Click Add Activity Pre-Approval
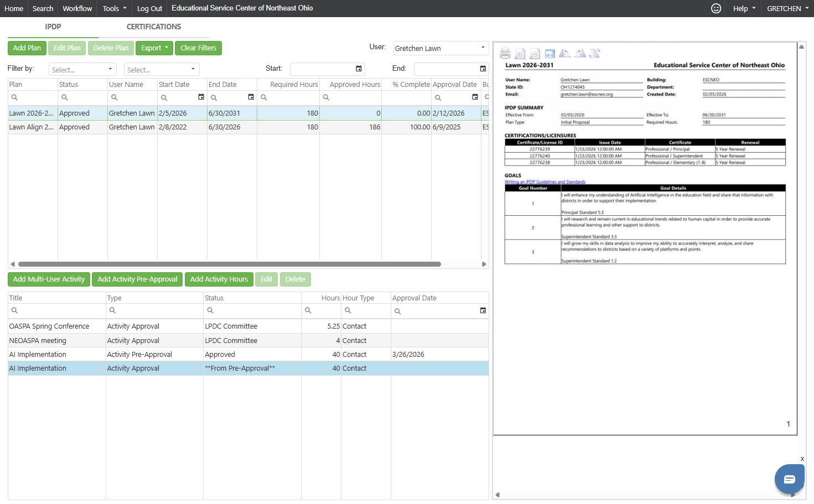 (137, 279)
